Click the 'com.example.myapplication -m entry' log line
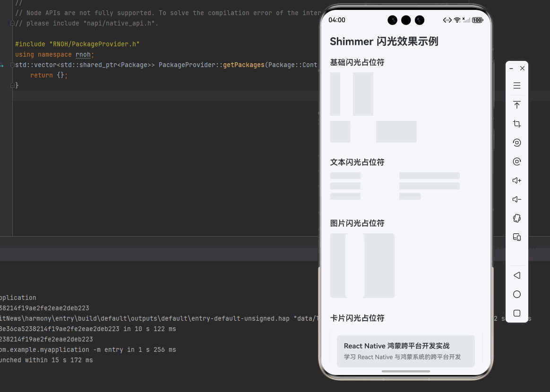Screen dimensions: 550x392 pos(88,349)
